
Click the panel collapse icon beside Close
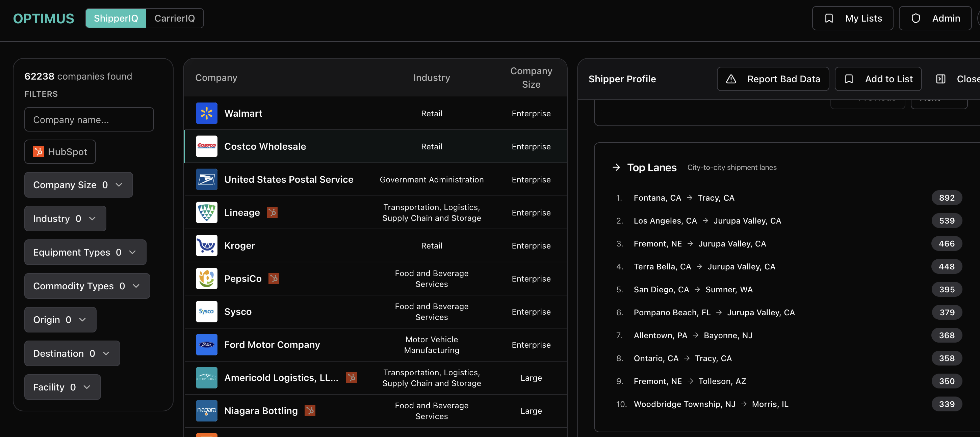pyautogui.click(x=941, y=79)
